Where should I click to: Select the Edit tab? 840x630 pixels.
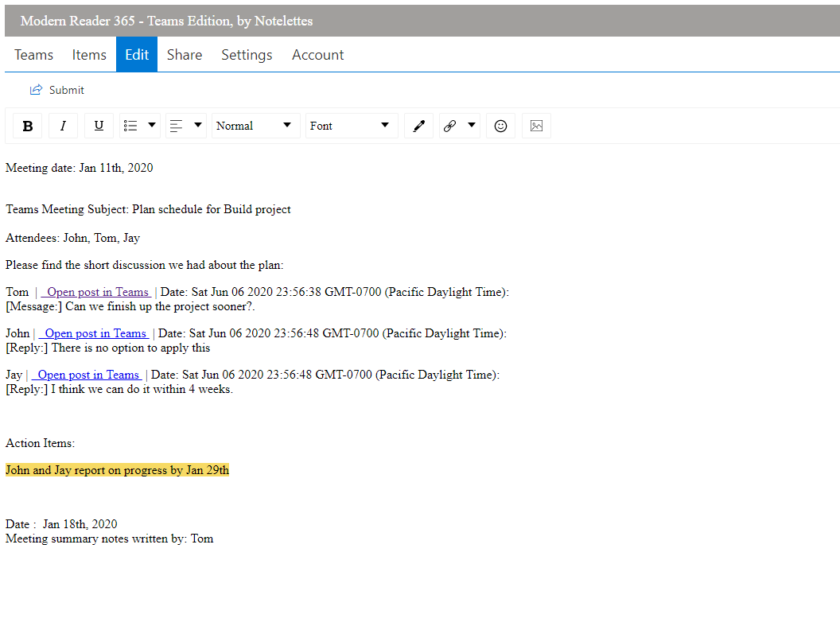(137, 55)
